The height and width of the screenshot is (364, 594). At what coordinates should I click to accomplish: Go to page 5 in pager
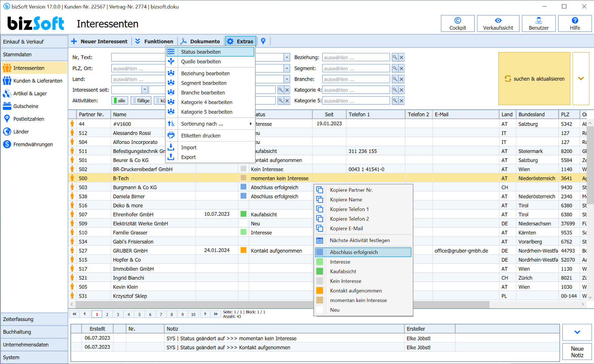click(x=139, y=314)
